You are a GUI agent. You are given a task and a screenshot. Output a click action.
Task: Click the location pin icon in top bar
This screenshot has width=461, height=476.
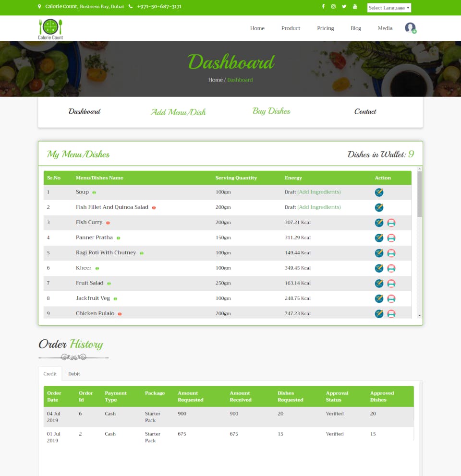pos(39,6)
